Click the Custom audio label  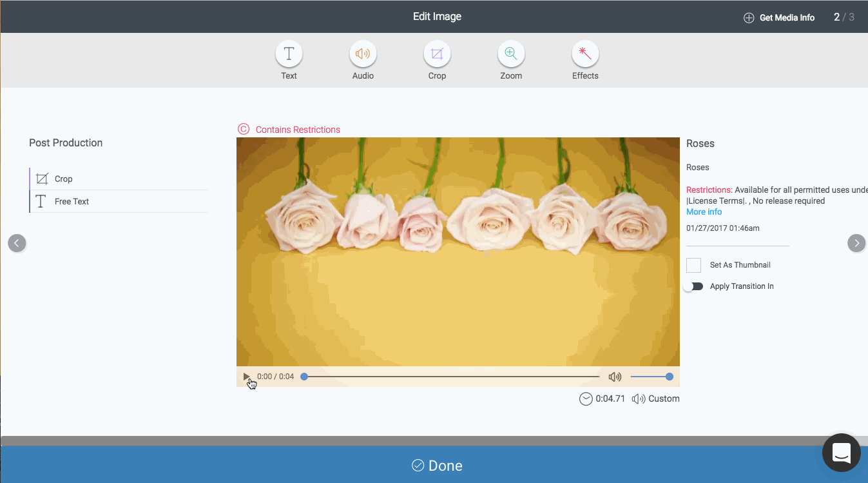(664, 399)
